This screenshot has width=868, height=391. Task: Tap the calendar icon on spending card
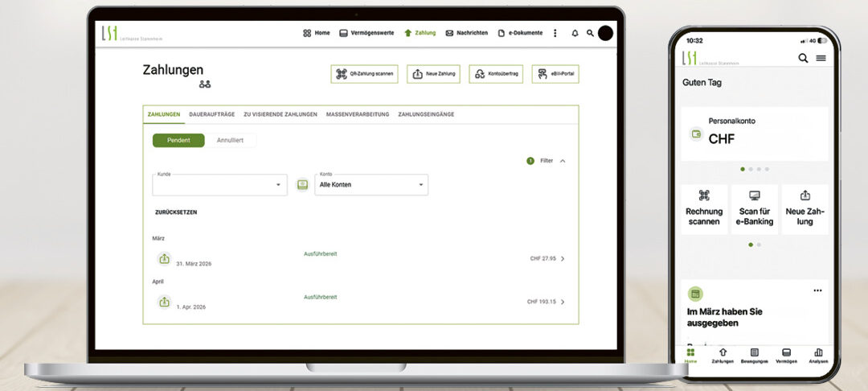pyautogui.click(x=695, y=294)
